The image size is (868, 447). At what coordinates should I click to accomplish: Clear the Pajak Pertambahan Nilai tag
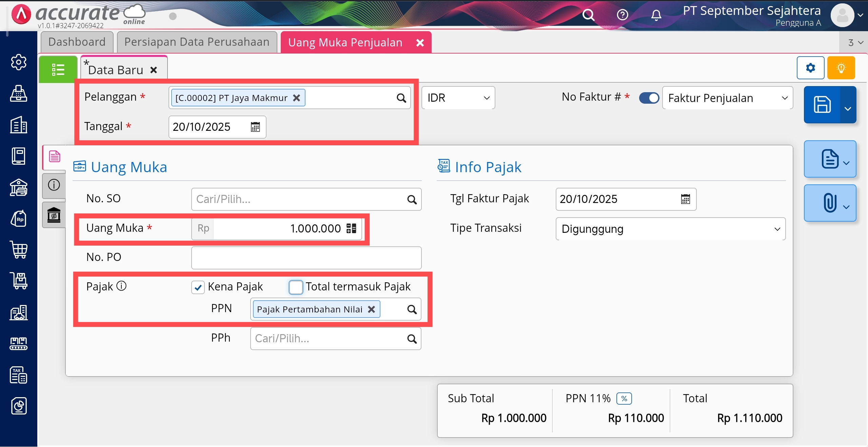click(x=372, y=309)
